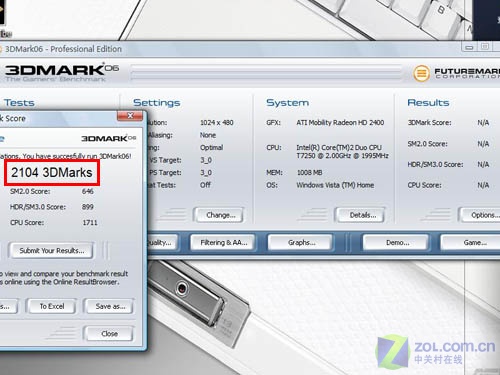
Task: Click the Futuremark Corporation logo icon
Action: (x=421, y=73)
